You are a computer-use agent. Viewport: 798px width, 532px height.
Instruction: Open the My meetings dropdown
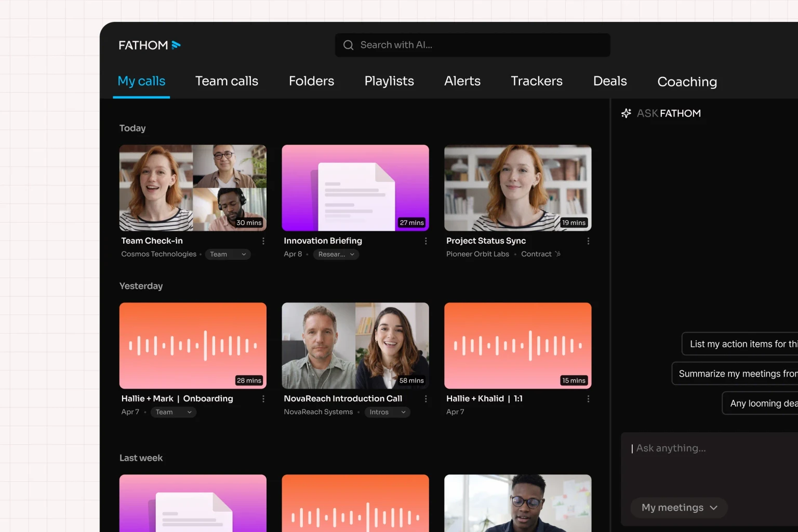coord(679,508)
